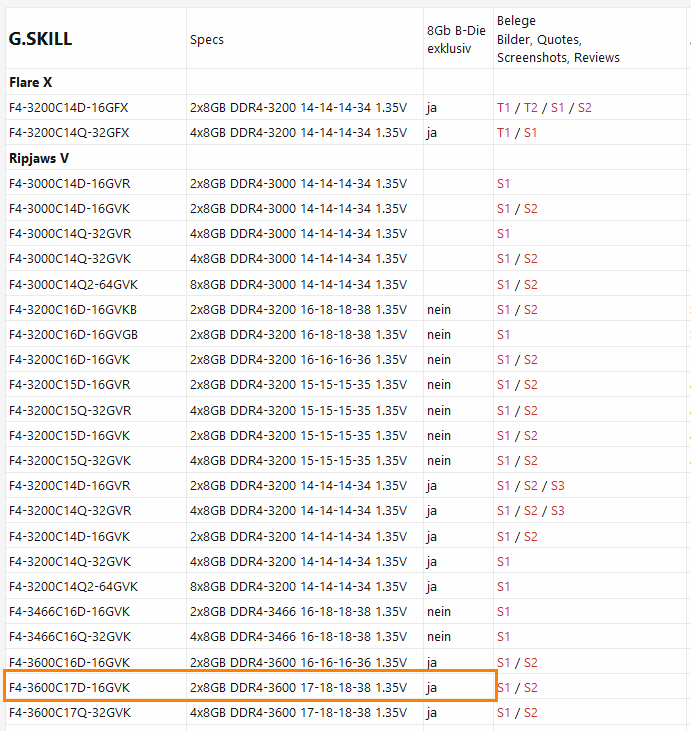Open the S1 link for F4-3600C17Q-32GVK
This screenshot has width=691, height=731.
pyautogui.click(x=504, y=713)
